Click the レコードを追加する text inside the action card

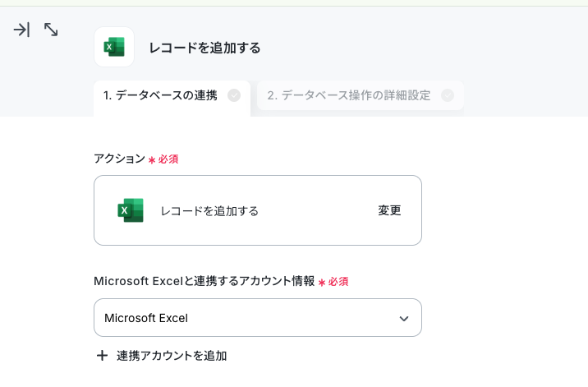pos(209,211)
